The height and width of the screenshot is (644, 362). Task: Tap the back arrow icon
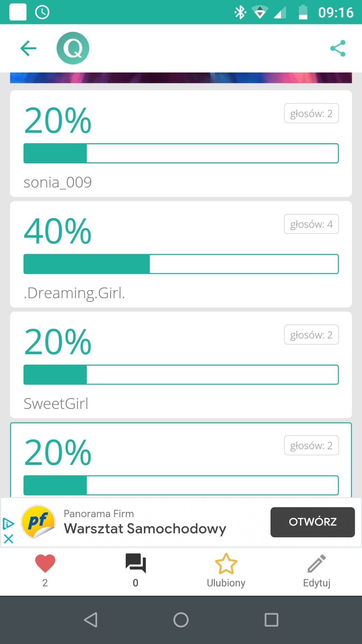click(x=28, y=48)
